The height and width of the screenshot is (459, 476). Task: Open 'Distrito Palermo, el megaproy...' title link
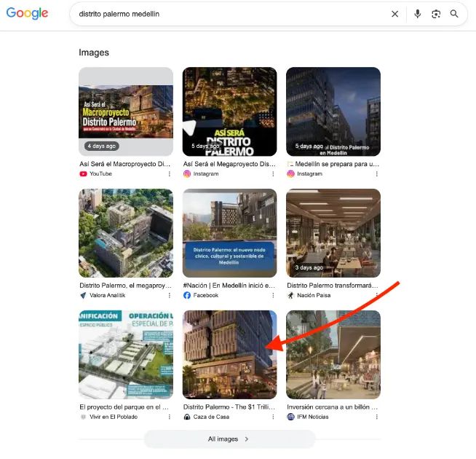(125, 286)
